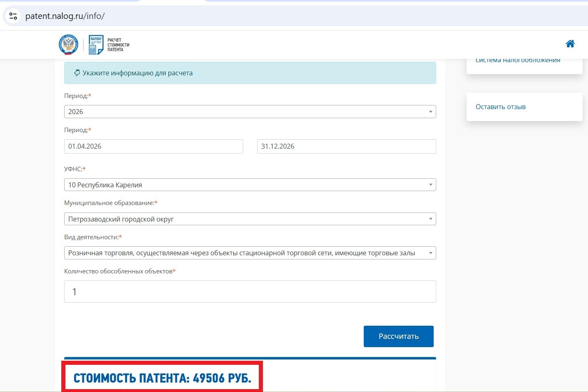The height and width of the screenshot is (392, 588).
Task: Open the УФНС dropdown with Республика Карелия
Action: (x=250, y=185)
